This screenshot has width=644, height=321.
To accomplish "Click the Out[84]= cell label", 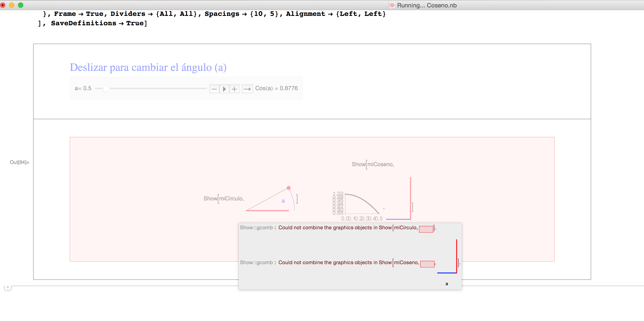I will pyautogui.click(x=19, y=162).
